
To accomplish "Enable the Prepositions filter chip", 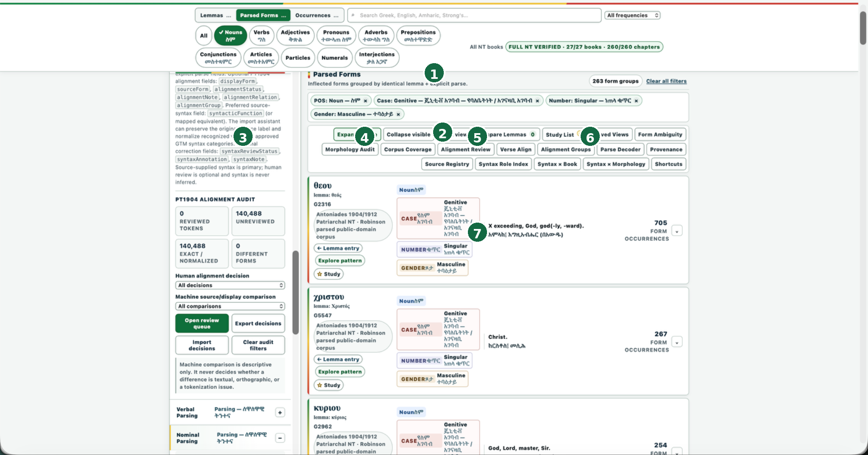I will click(418, 36).
